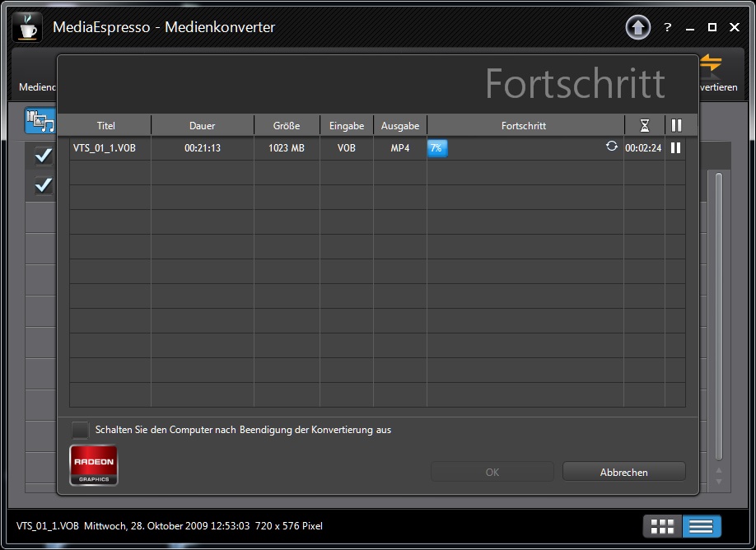Viewport: 756px width, 550px height.
Task: Click the Konvertieren label behind dialog
Action: tap(718, 87)
